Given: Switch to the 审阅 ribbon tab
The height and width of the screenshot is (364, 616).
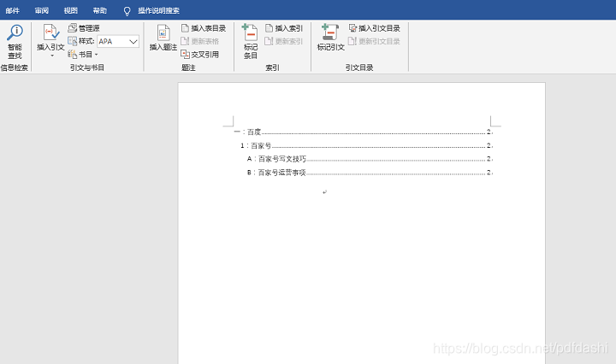Looking at the screenshot, I should point(42,10).
